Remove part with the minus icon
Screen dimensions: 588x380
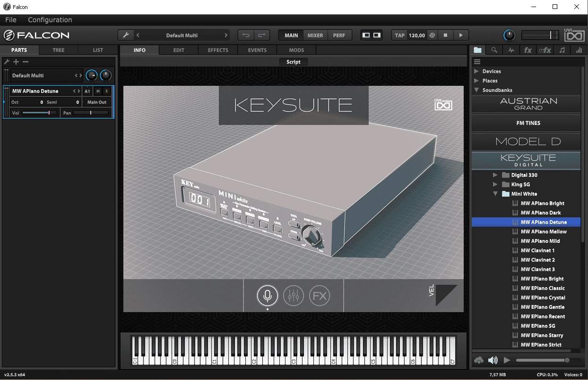pos(25,62)
